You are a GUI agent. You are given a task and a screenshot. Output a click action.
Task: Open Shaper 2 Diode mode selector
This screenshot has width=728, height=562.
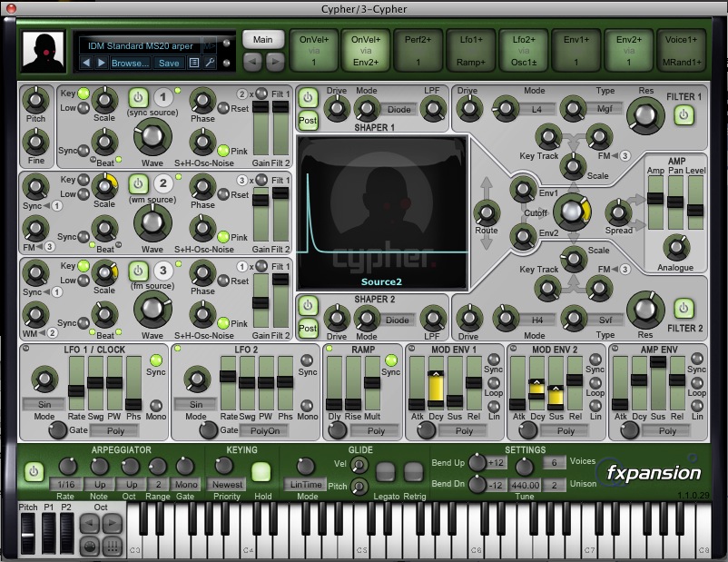(398, 320)
